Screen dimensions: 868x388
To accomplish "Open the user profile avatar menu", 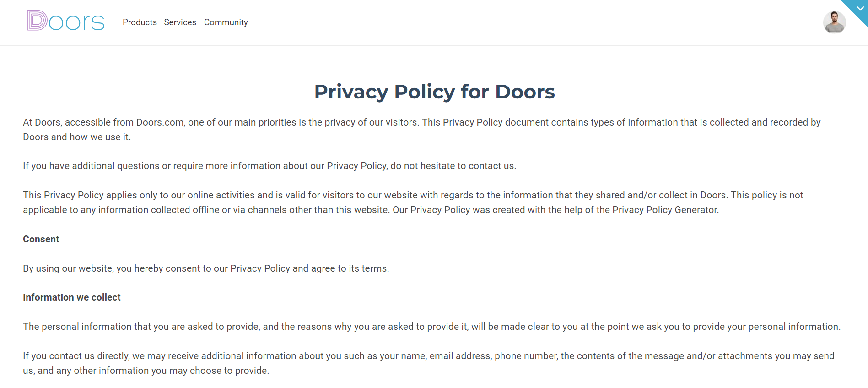I will pos(834,22).
